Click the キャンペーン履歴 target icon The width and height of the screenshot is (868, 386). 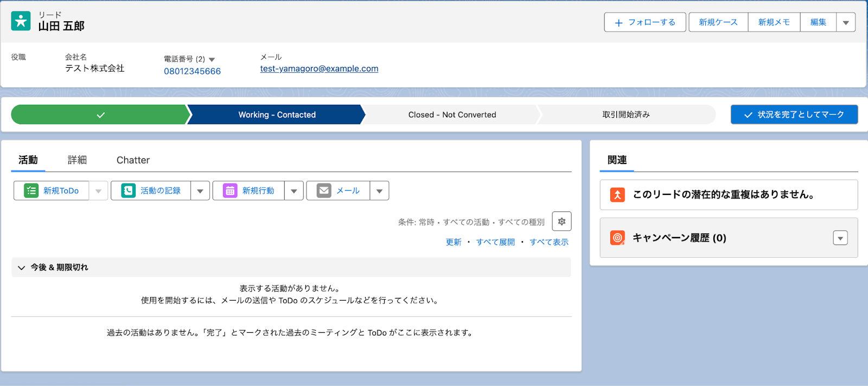pos(617,238)
